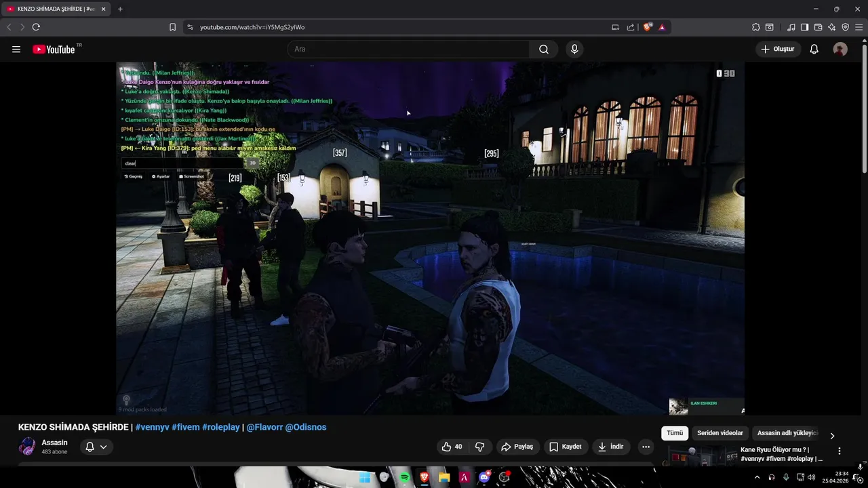Click the video player to pause
The image size is (868, 488).
[x=430, y=239]
